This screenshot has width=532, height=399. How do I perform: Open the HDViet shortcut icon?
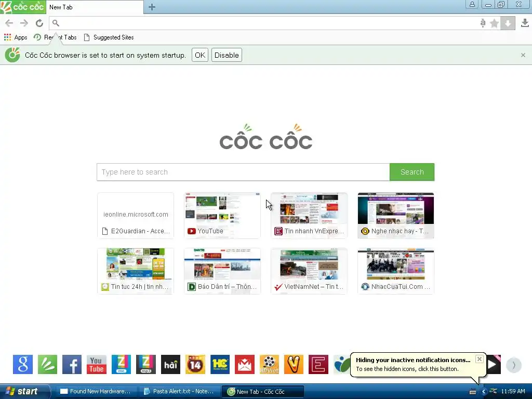tap(269, 364)
